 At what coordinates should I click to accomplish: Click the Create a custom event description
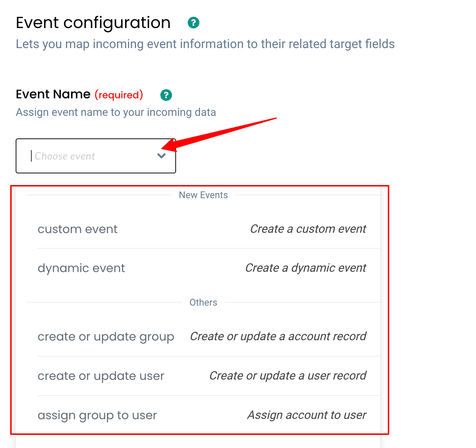[308, 229]
